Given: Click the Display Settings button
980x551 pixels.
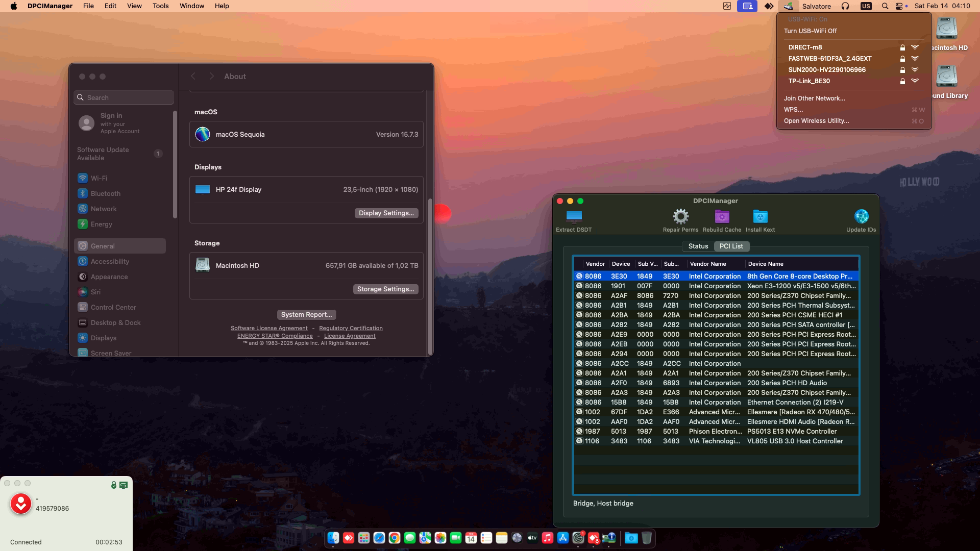Looking at the screenshot, I should (386, 213).
